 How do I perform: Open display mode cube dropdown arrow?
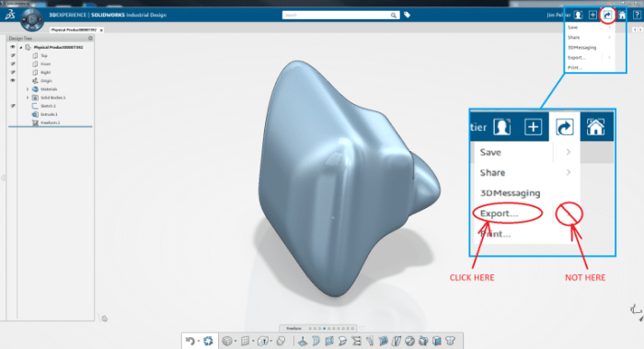tap(235, 341)
